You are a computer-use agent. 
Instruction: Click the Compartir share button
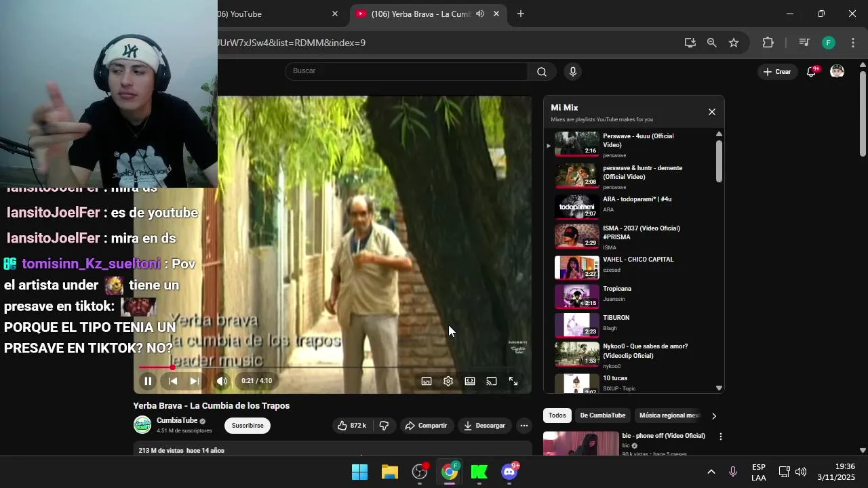pyautogui.click(x=426, y=426)
